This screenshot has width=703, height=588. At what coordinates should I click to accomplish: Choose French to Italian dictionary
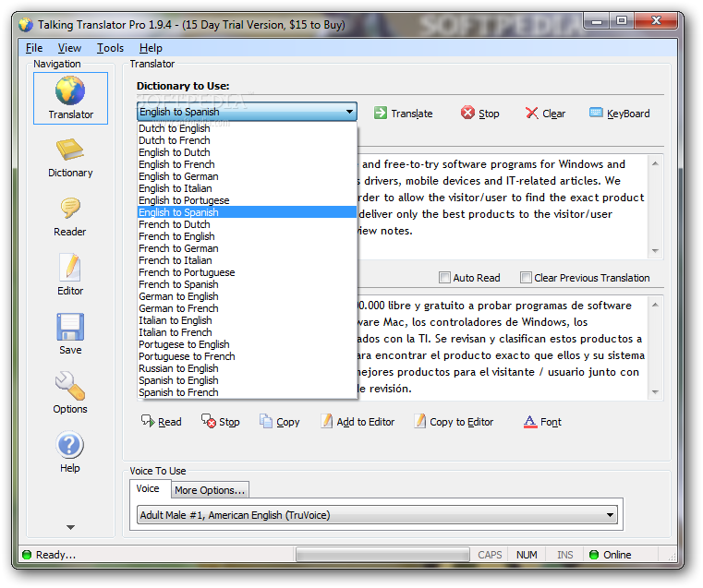pos(247,260)
